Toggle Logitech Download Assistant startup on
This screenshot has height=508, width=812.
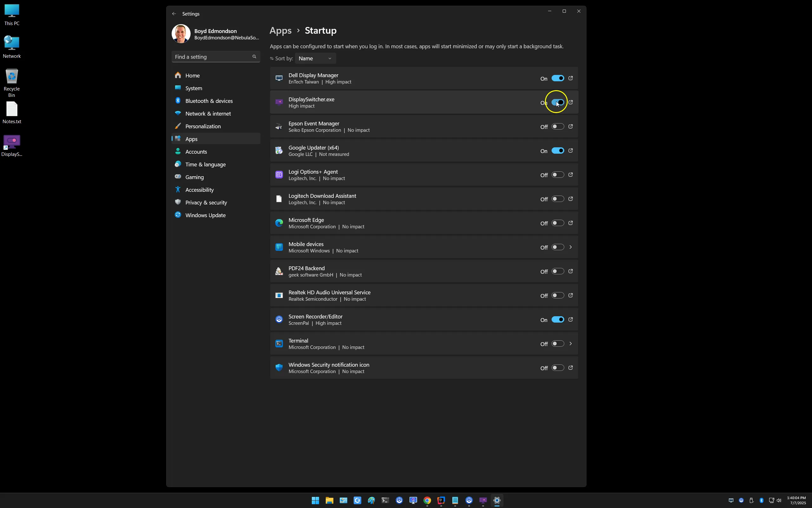click(x=558, y=199)
